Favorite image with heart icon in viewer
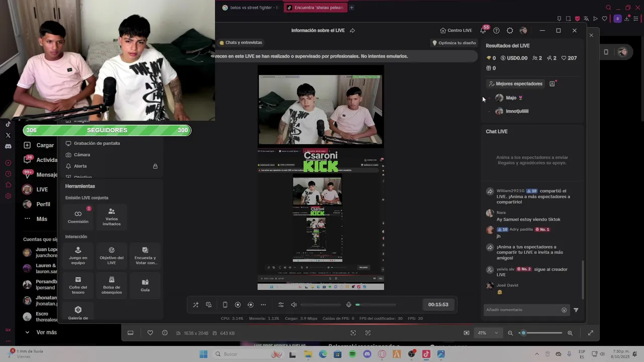The height and width of the screenshot is (362, 644). click(x=150, y=333)
